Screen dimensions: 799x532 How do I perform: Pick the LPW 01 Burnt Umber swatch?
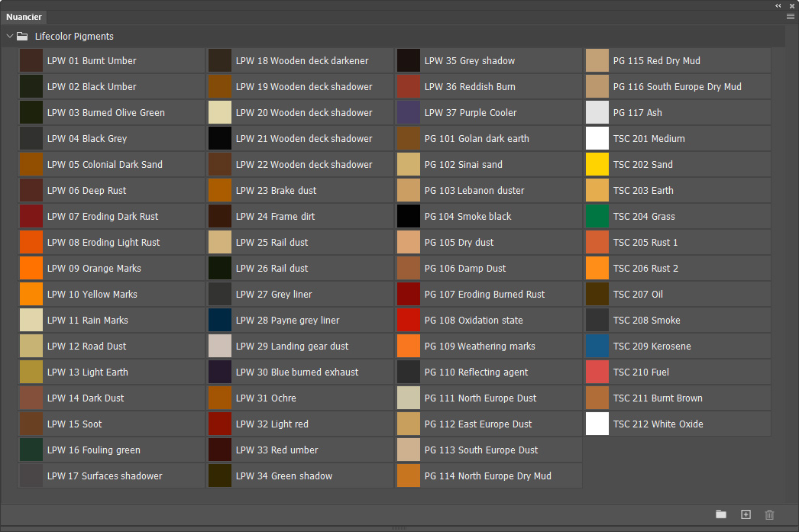coord(31,60)
